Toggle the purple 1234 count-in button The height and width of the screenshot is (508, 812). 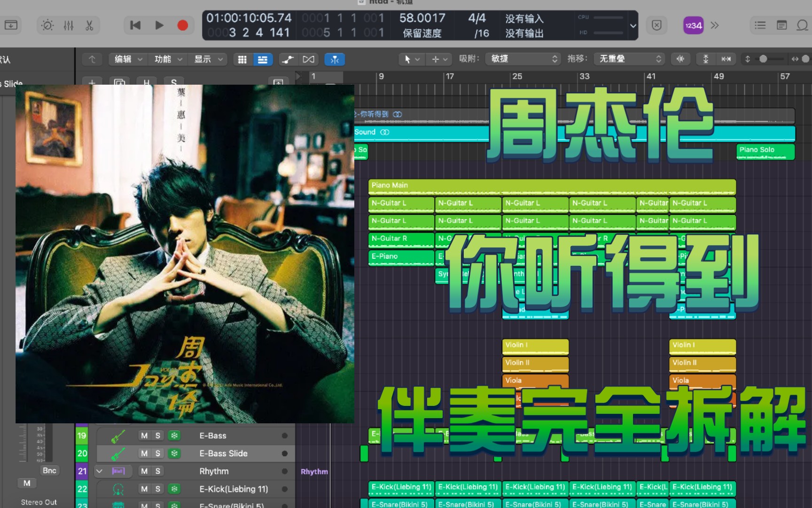point(693,25)
